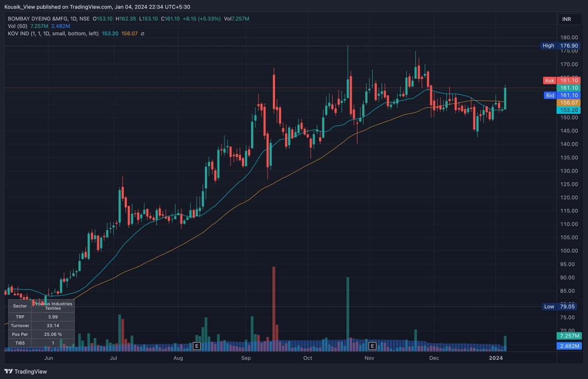Click the Pos Per value 25.06 %
Viewport: 588px width, 379px height.
click(x=53, y=334)
